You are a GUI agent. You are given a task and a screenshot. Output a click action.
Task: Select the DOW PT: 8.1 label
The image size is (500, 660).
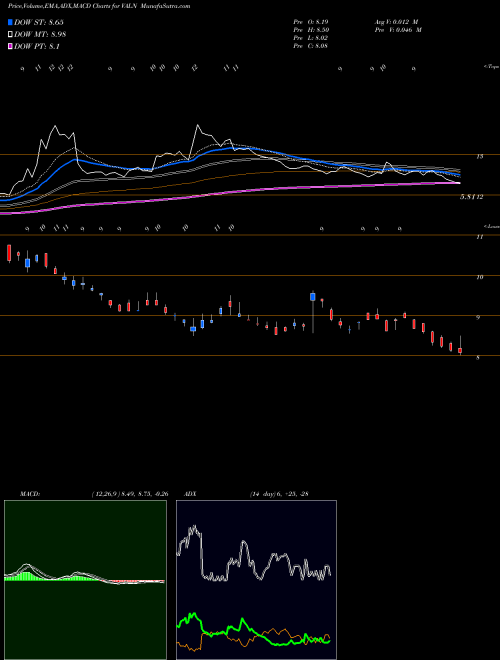(37, 47)
